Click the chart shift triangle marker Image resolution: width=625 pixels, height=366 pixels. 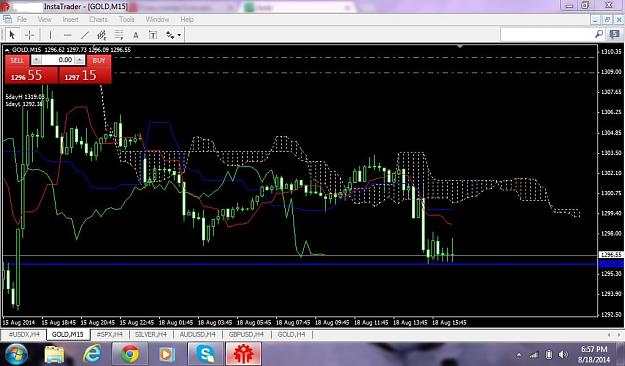click(460, 46)
